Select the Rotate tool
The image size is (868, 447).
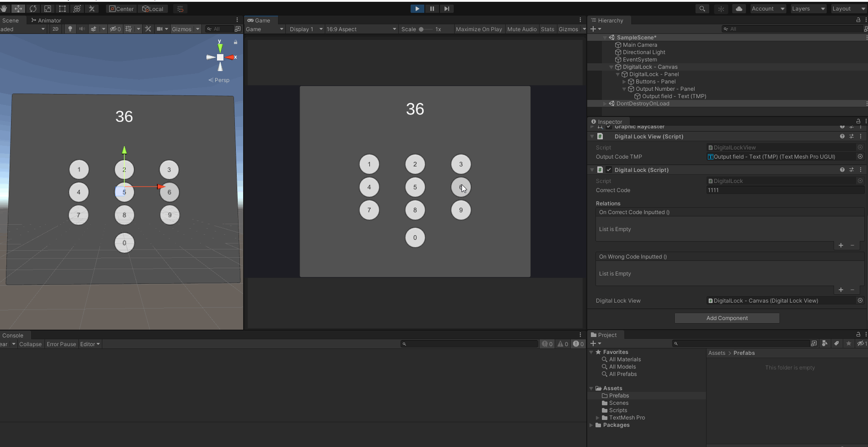[33, 9]
